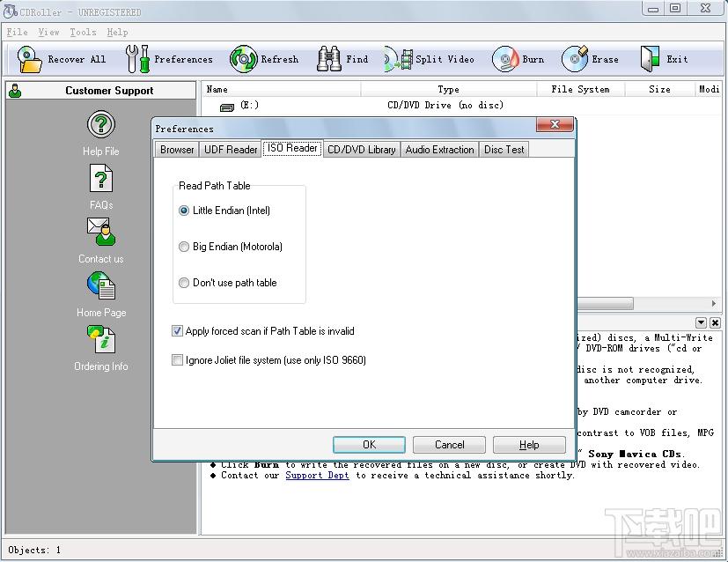728x562 pixels.
Task: Select Don't use path table option
Action: coord(184,283)
